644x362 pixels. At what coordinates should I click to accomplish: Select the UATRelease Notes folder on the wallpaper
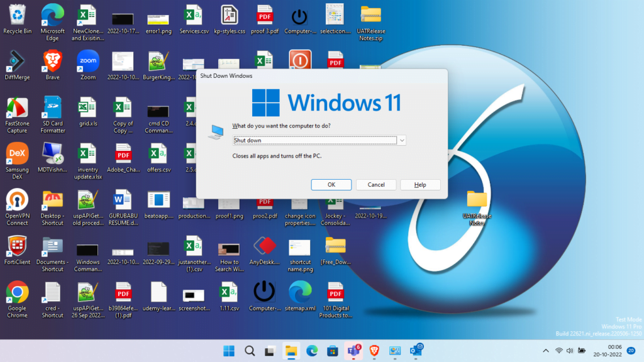click(477, 207)
